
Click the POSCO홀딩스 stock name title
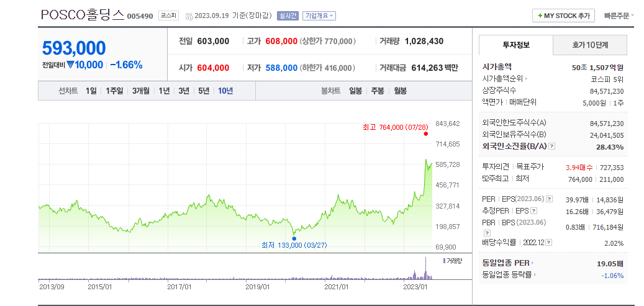point(82,15)
